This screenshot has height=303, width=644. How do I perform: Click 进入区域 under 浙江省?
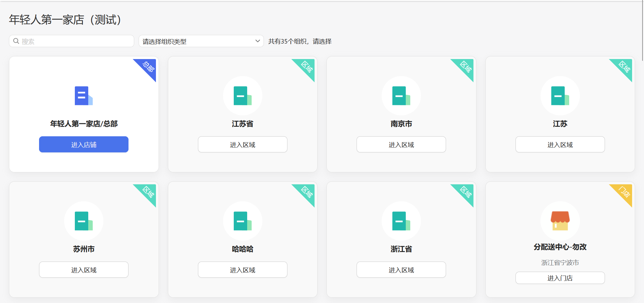[401, 270]
